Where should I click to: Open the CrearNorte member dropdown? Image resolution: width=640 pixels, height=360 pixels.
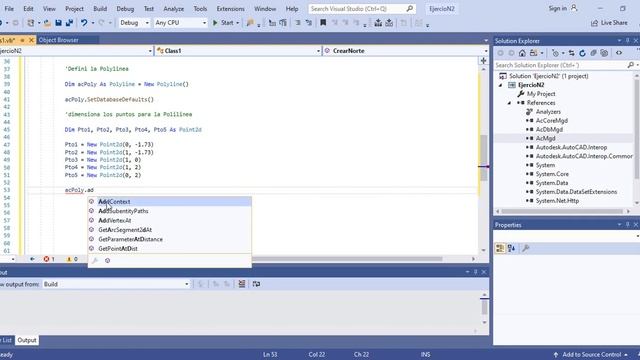406,51
